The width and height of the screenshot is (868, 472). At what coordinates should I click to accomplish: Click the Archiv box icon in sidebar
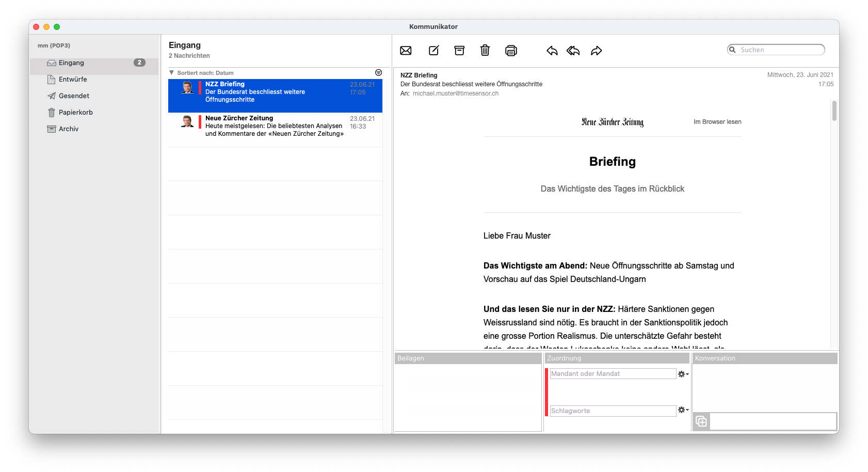[x=52, y=129]
